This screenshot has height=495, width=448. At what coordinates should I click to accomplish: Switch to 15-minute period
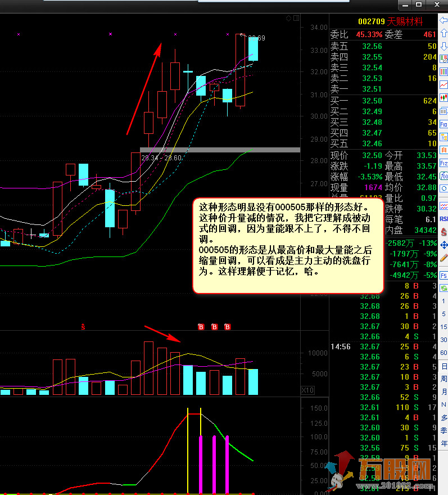coord(444,327)
